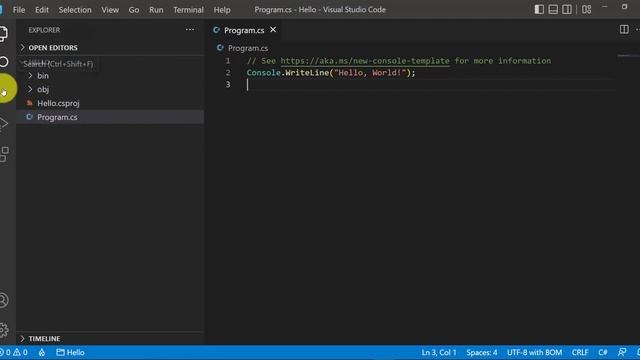Expand the bin folder

[110, 76]
